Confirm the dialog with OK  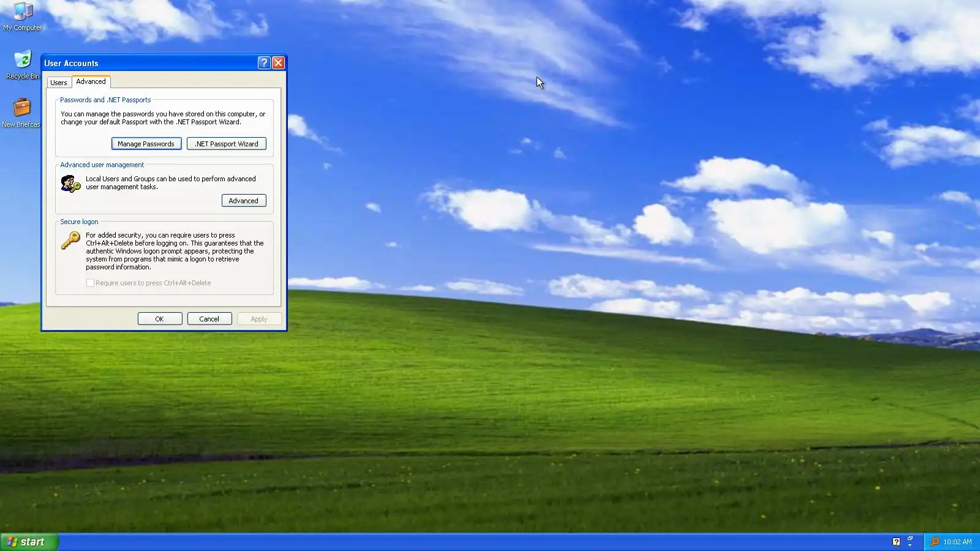[160, 319]
